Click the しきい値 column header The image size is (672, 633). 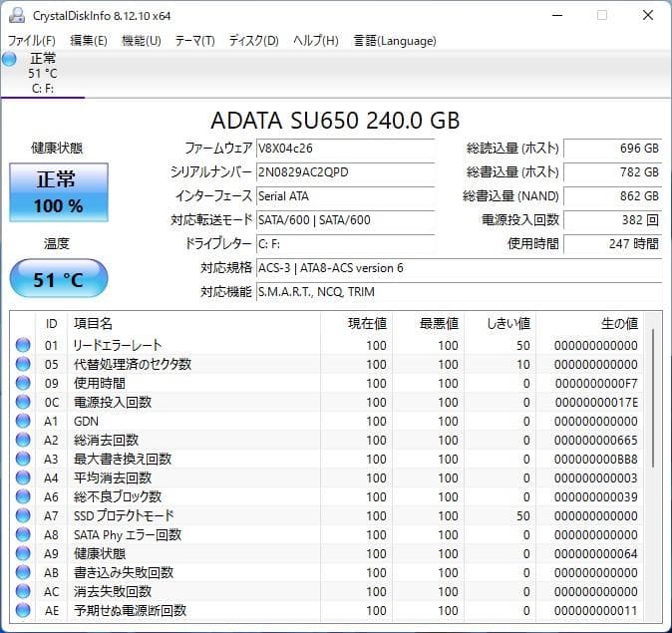pyautogui.click(x=500, y=324)
